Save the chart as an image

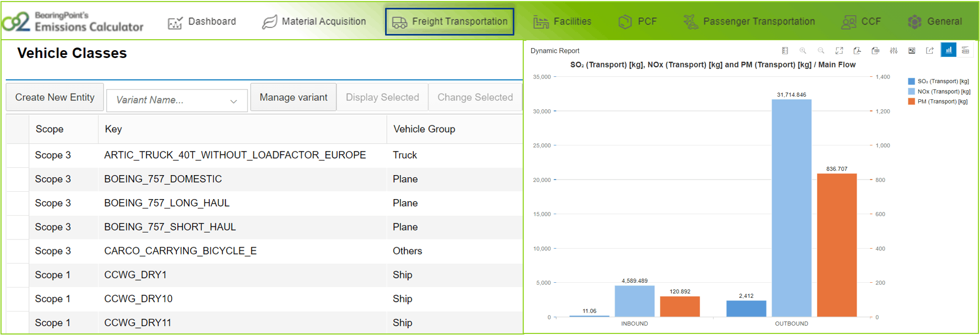pos(911,51)
